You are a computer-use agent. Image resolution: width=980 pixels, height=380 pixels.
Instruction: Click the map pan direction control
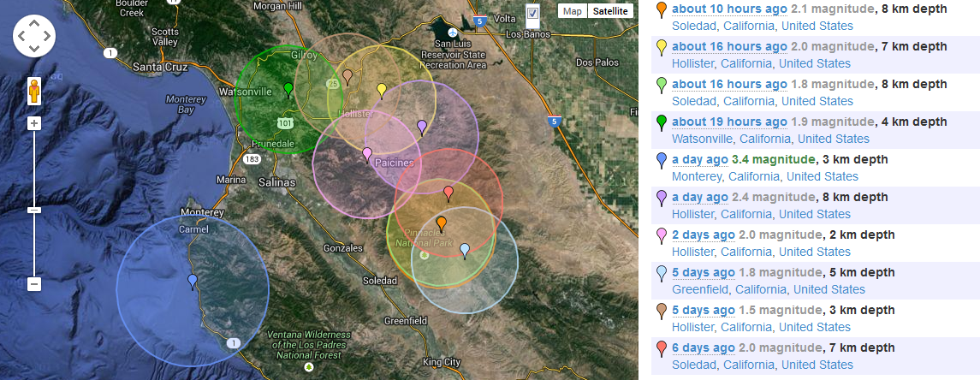coord(34,36)
